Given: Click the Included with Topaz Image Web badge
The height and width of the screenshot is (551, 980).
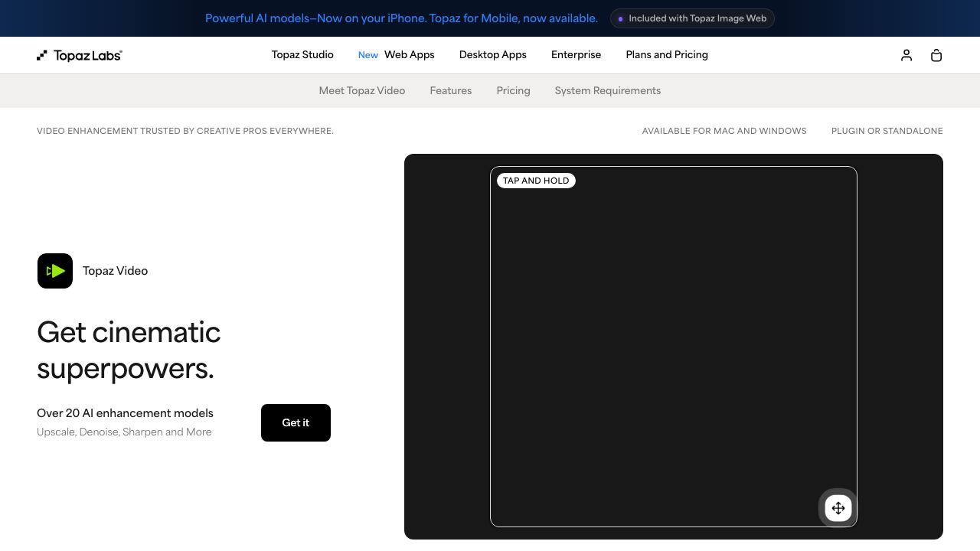Looking at the screenshot, I should 692,18.
